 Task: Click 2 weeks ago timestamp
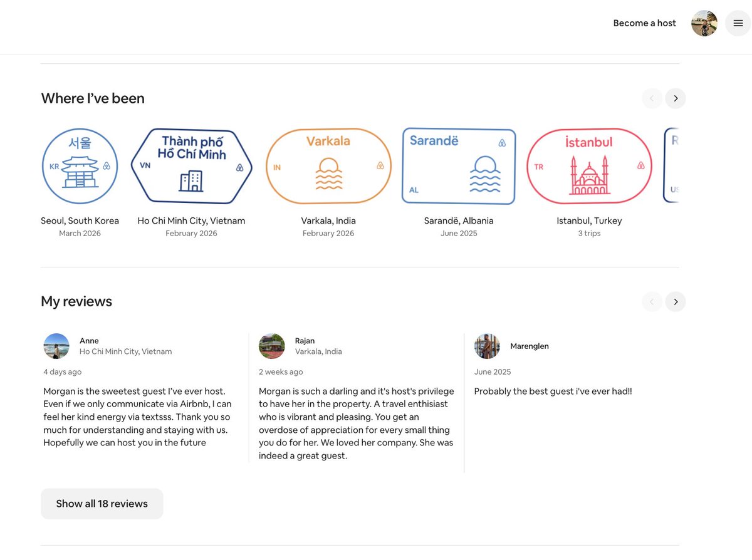281,372
